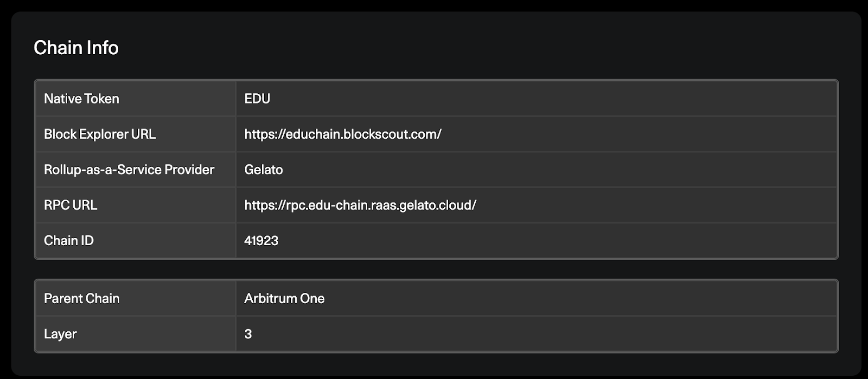Click the Layer label cell
The width and height of the screenshot is (868, 379).
coord(136,334)
